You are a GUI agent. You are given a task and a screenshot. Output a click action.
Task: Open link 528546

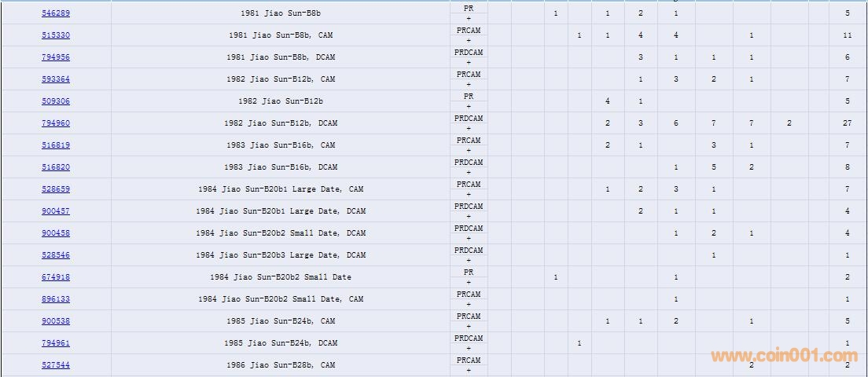56,255
